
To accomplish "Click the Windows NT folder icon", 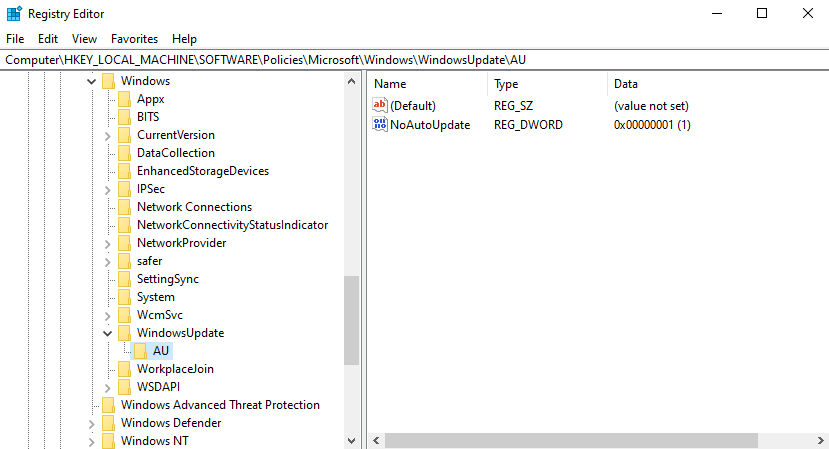I will [x=108, y=441].
